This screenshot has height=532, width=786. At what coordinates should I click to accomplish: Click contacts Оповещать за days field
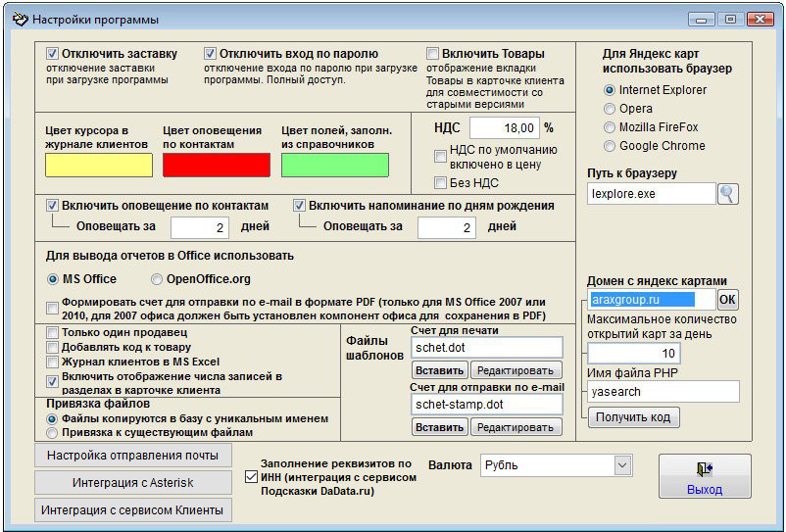(200, 228)
